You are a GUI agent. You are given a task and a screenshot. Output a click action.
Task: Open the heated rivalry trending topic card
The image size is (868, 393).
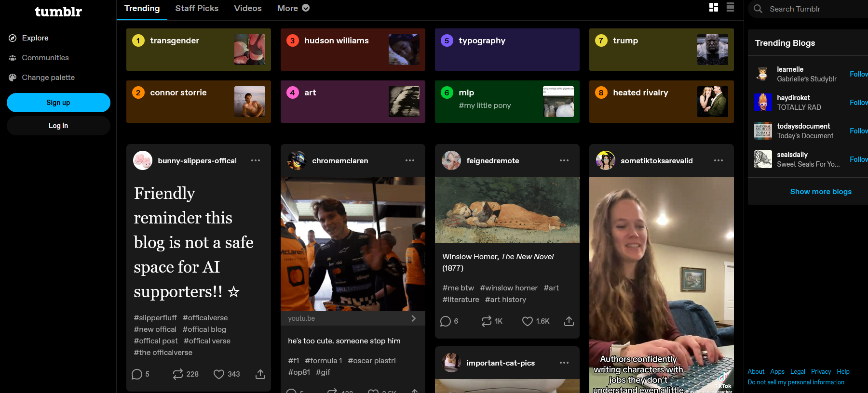(x=662, y=102)
